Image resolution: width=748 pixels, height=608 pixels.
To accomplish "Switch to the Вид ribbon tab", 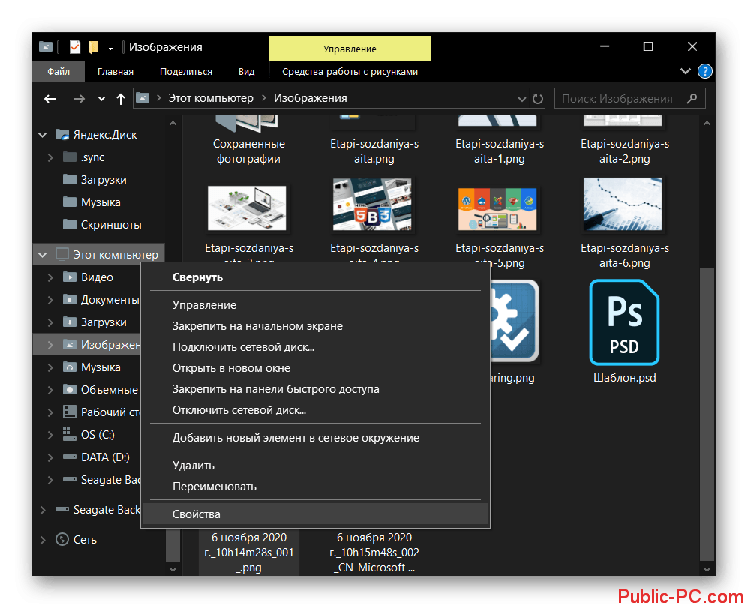I will (x=246, y=72).
